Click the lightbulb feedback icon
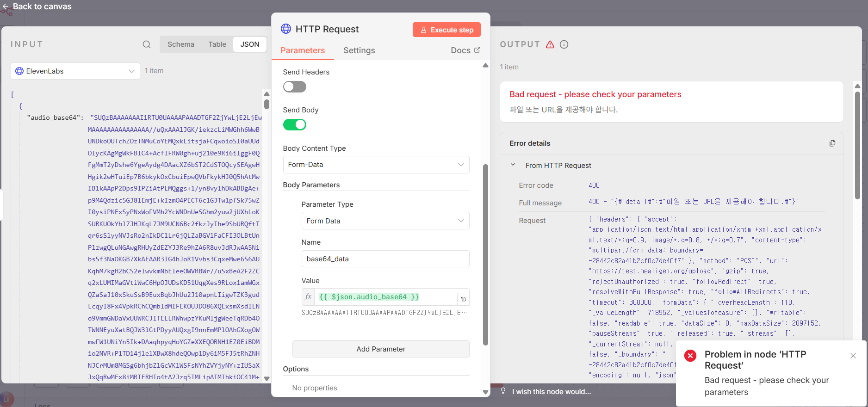This screenshot has height=407, width=868. (x=503, y=391)
